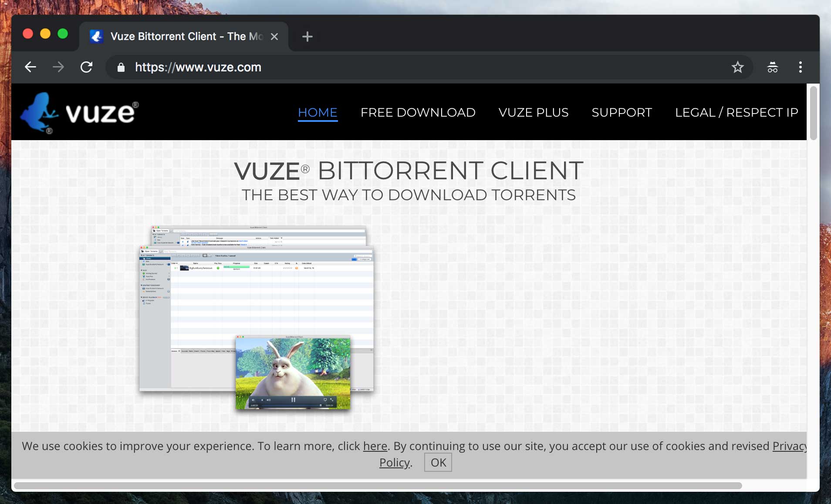Click the browser back arrow

(30, 67)
